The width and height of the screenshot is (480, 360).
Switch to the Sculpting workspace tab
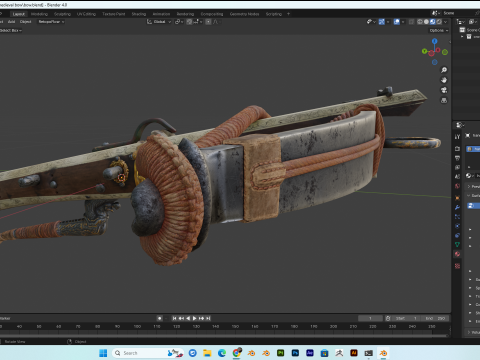click(62, 14)
